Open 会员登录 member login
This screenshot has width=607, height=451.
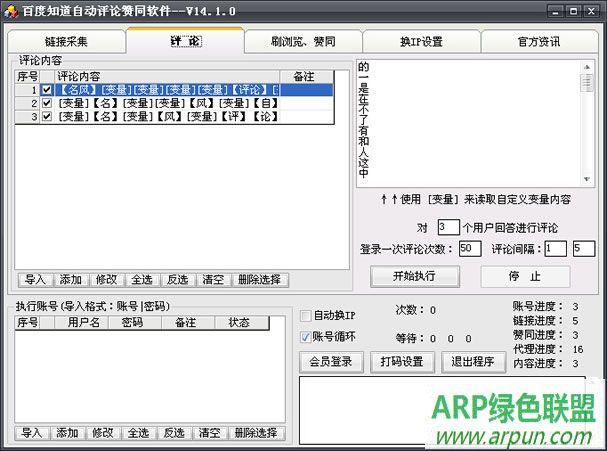(330, 361)
